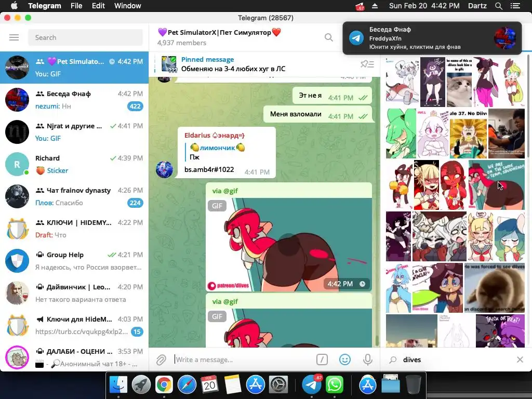Open Safari from the Dock
The image size is (532, 399).
click(187, 385)
